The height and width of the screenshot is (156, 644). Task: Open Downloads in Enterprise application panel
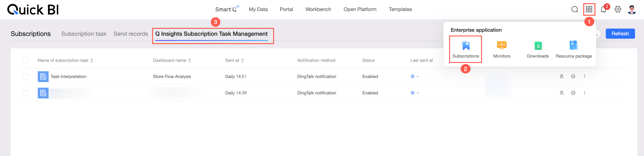point(538,49)
